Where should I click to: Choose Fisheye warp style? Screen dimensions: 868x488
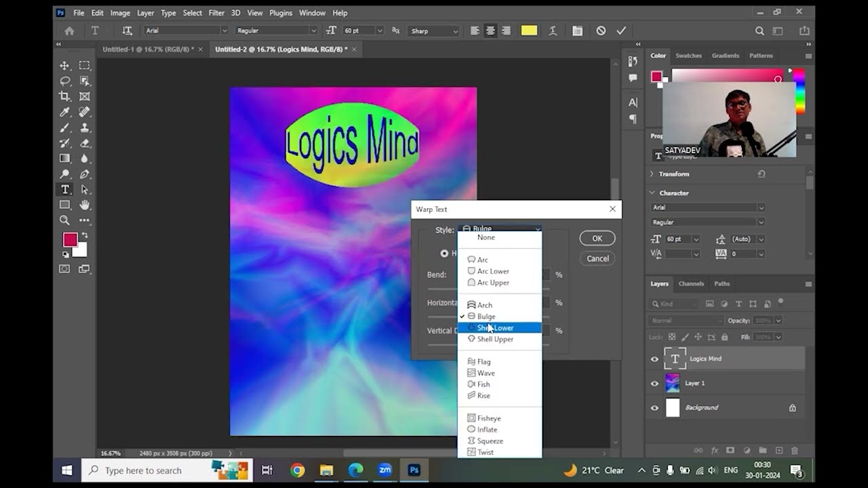(500, 418)
